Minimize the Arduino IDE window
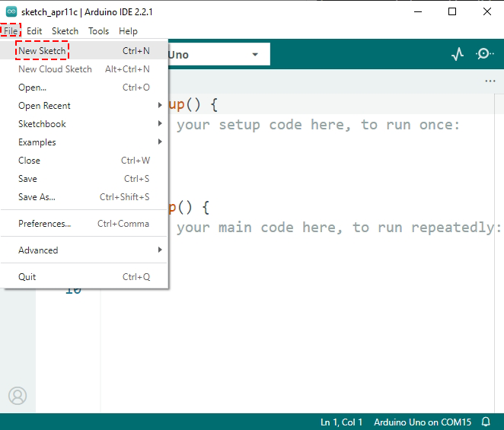The width and height of the screenshot is (504, 430). pos(418,12)
